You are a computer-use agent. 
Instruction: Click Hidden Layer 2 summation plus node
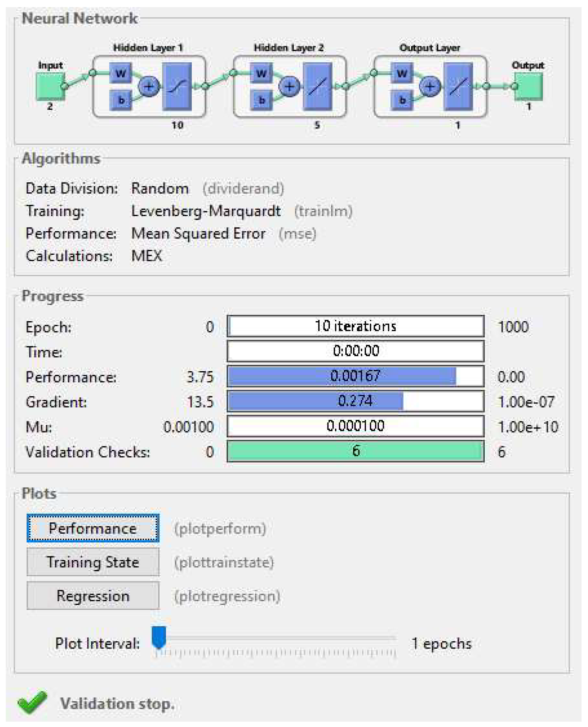click(x=289, y=87)
